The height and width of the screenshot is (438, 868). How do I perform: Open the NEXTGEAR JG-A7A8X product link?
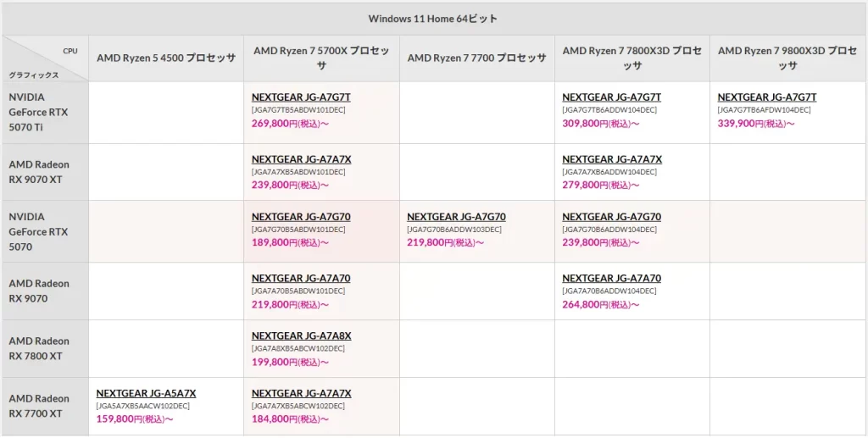[x=301, y=336]
